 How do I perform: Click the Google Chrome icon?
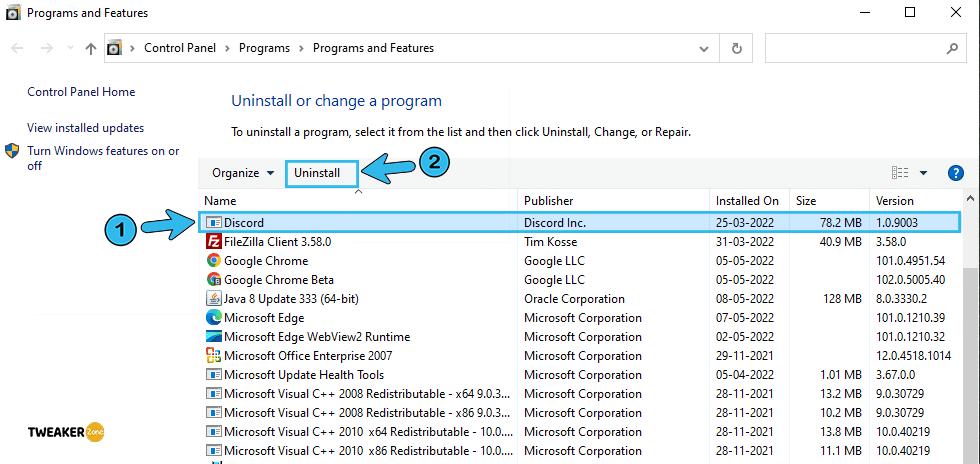click(x=214, y=261)
